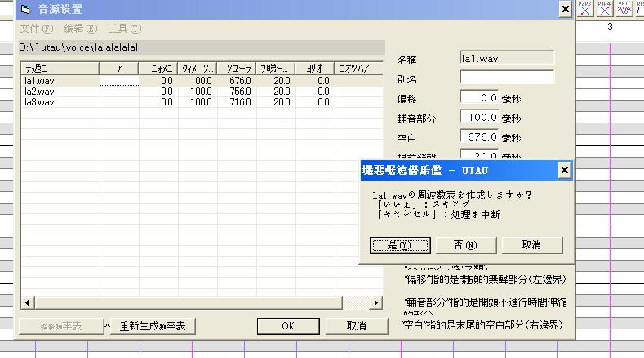Click the 100.0 cell for la2.wav
644x358 pixels.
click(198, 92)
